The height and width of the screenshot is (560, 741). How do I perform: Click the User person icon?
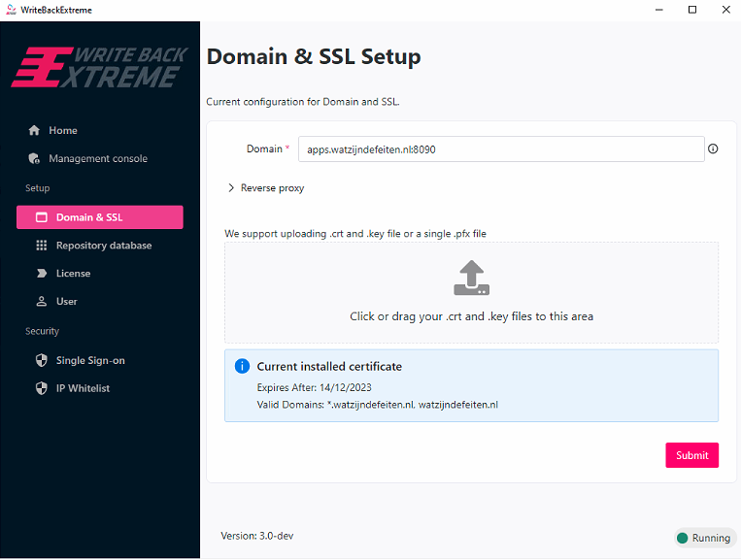pos(42,302)
